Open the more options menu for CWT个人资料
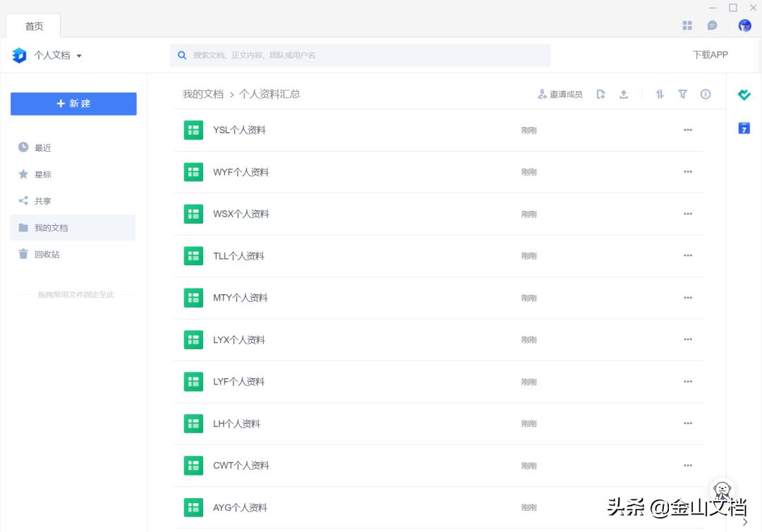The image size is (762, 532). pos(688,465)
